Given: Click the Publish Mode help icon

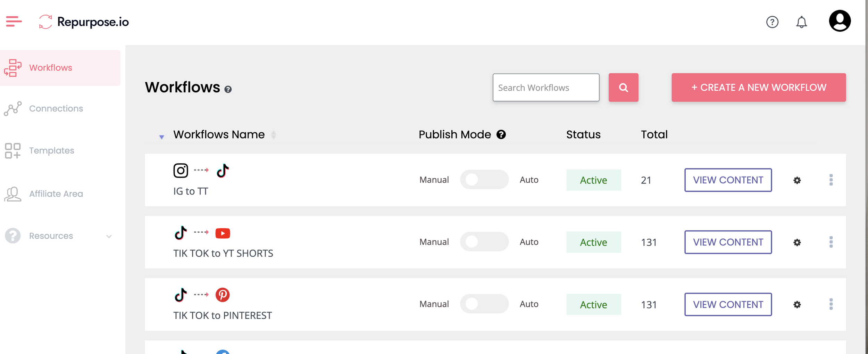Looking at the screenshot, I should 501,134.
